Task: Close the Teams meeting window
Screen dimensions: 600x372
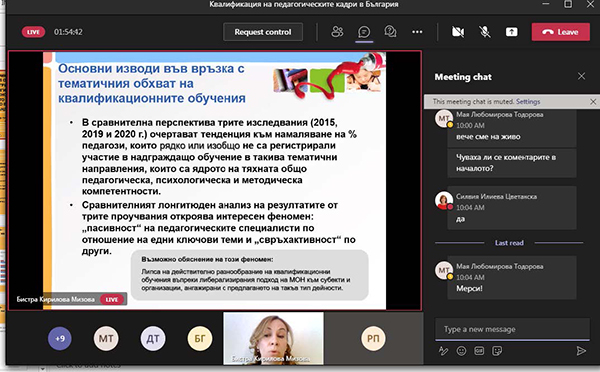Action: [590, 4]
